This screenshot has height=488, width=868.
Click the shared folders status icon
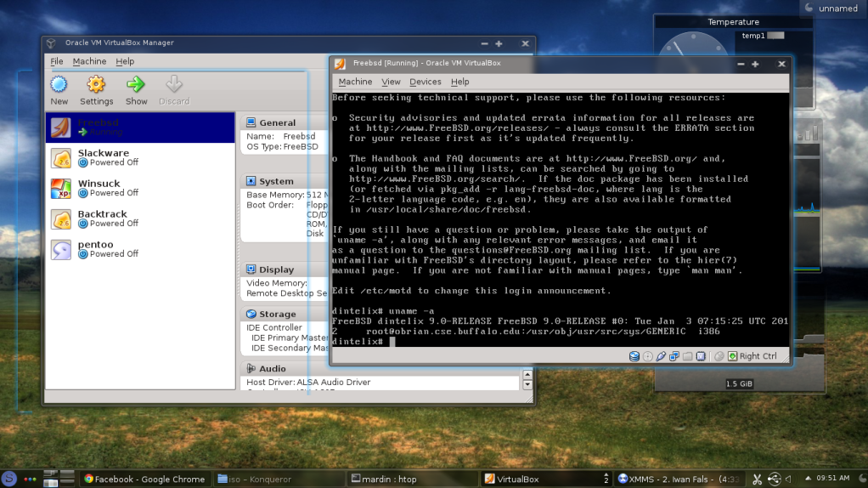[x=688, y=356]
